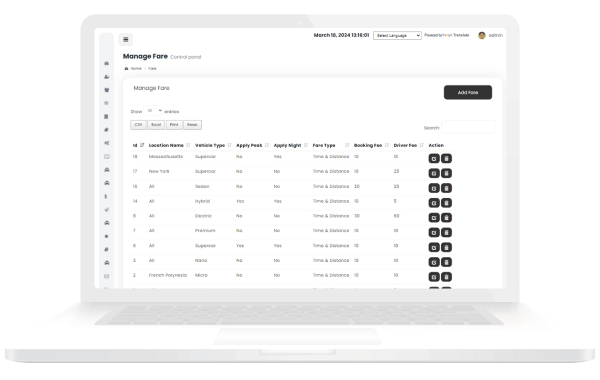Screen dimensions: 600x380
Task: Click the admin avatar picture
Action: [x=482, y=35]
